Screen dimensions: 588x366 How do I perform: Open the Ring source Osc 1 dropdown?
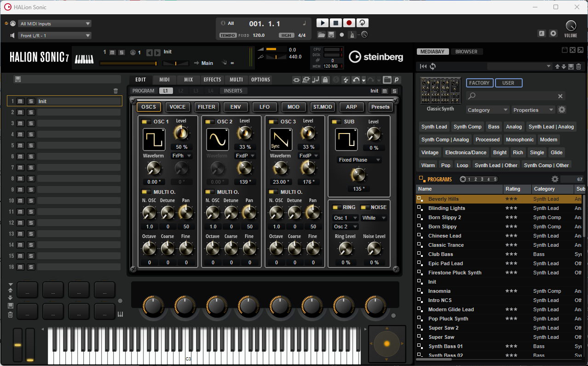(x=346, y=218)
